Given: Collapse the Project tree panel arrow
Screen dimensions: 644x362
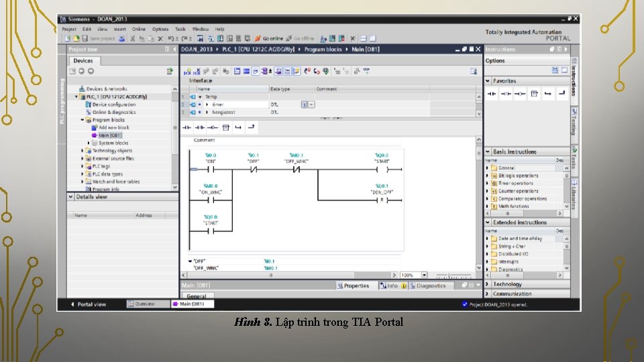Looking at the screenshot, I should [x=174, y=49].
